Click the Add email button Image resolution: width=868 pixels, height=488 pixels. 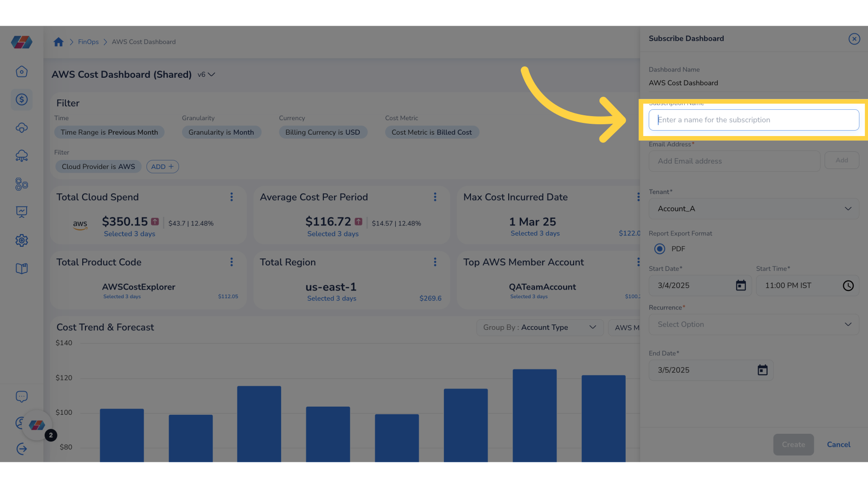pyautogui.click(x=841, y=160)
